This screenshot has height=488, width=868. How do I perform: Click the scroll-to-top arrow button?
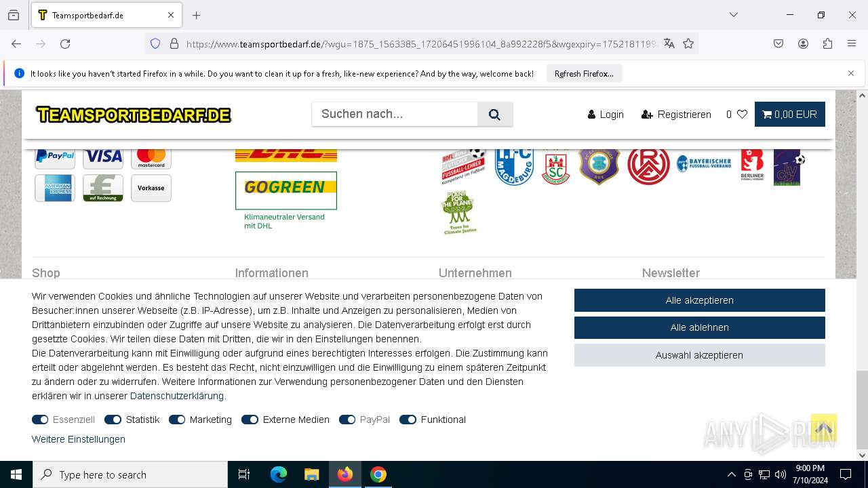pyautogui.click(x=823, y=428)
